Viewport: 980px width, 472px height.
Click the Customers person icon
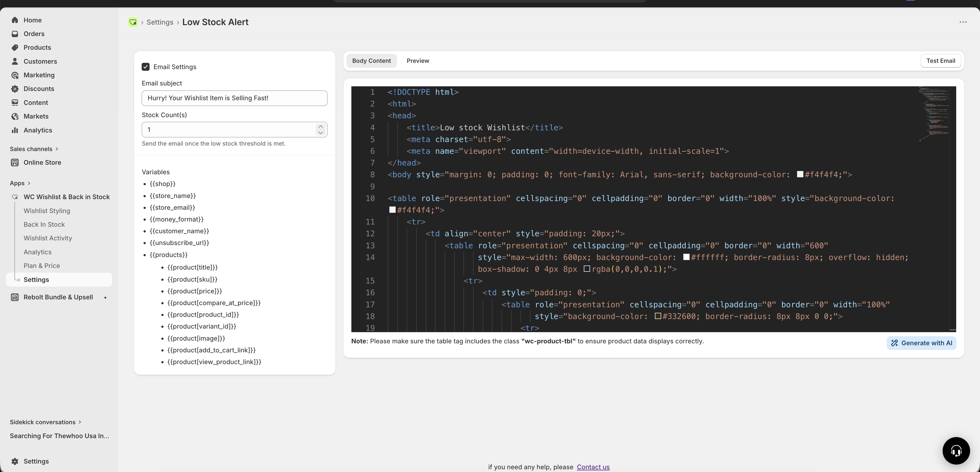[x=15, y=61]
